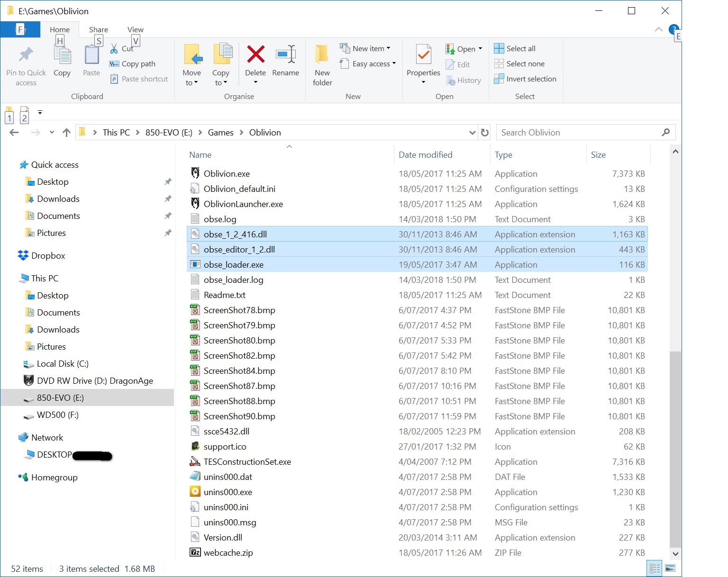
Task: Click the Select all icon
Action: pos(499,48)
